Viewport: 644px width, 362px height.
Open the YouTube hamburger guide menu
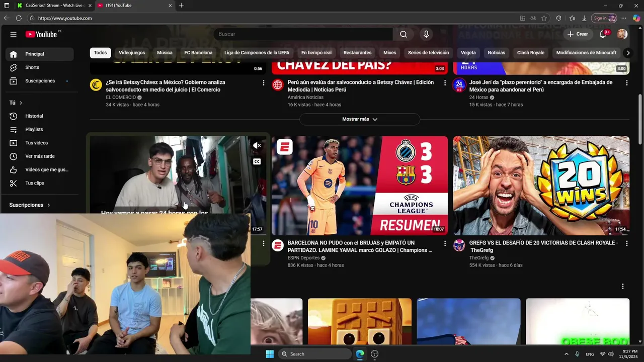coord(13,34)
